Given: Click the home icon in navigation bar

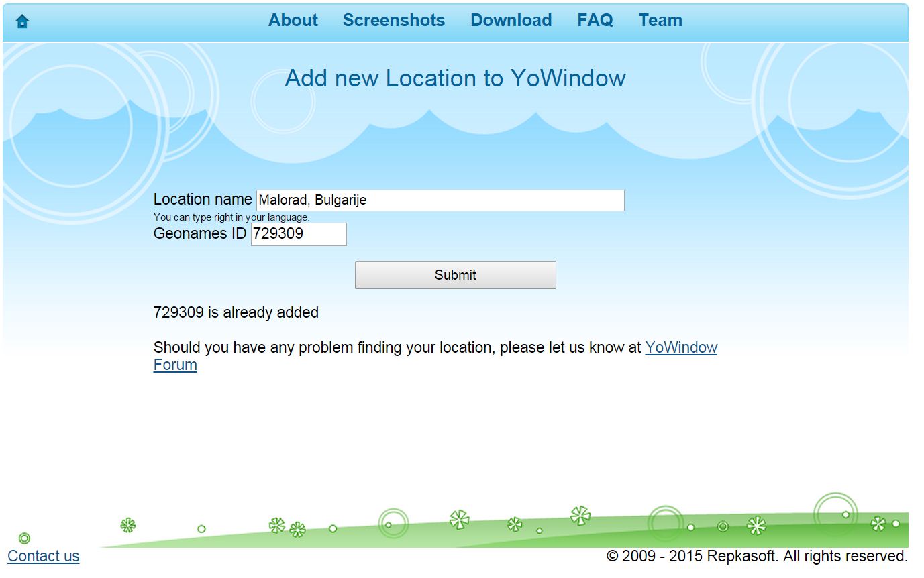Looking at the screenshot, I should pyautogui.click(x=22, y=21).
